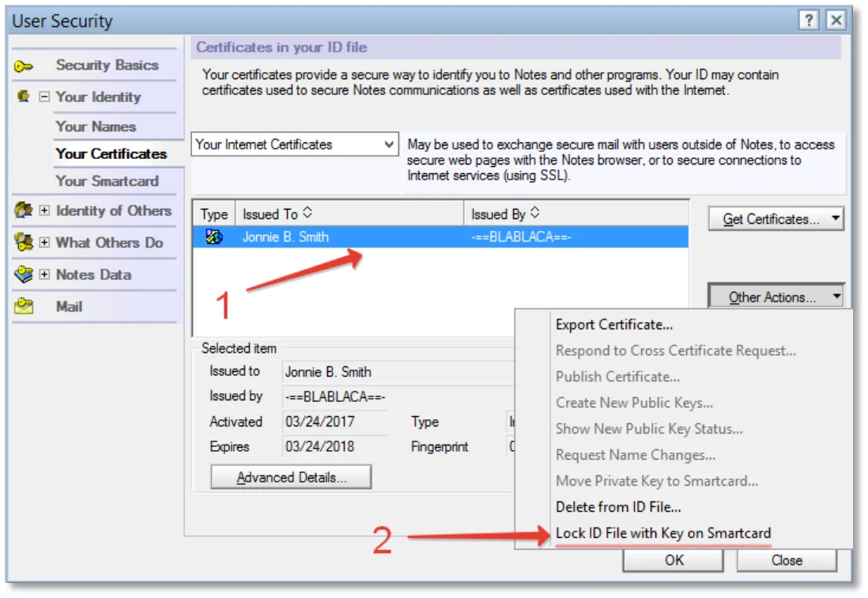Expand the Identity of Others node
The height and width of the screenshot is (598, 868).
[x=44, y=210]
